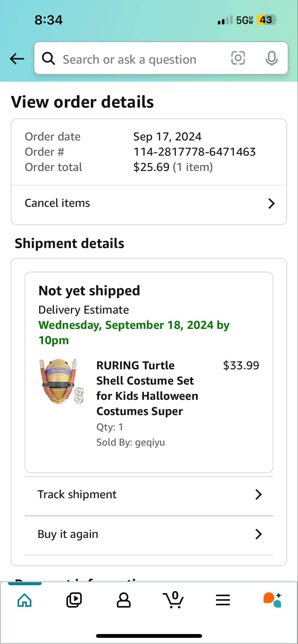Go to the Home tab
This screenshot has width=298, height=644.
click(25, 600)
